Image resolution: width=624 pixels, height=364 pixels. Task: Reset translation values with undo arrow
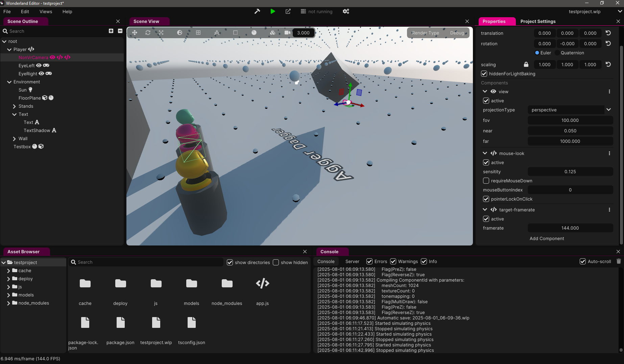click(608, 33)
